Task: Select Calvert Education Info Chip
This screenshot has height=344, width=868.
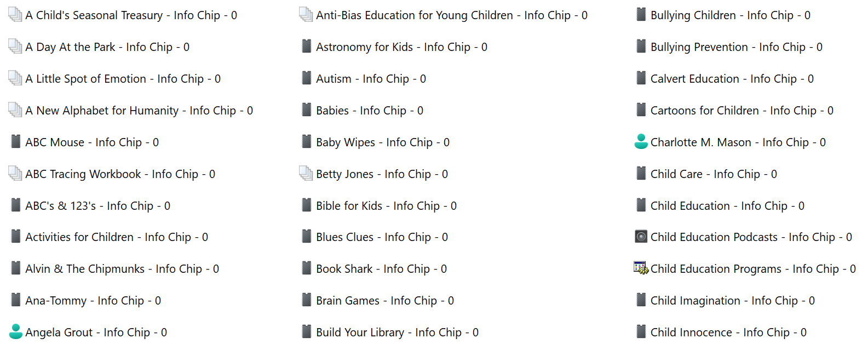Action: (732, 79)
